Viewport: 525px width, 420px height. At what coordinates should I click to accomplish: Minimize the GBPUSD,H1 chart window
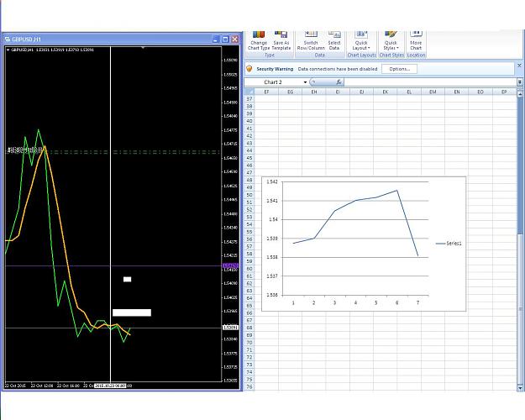(215, 39)
